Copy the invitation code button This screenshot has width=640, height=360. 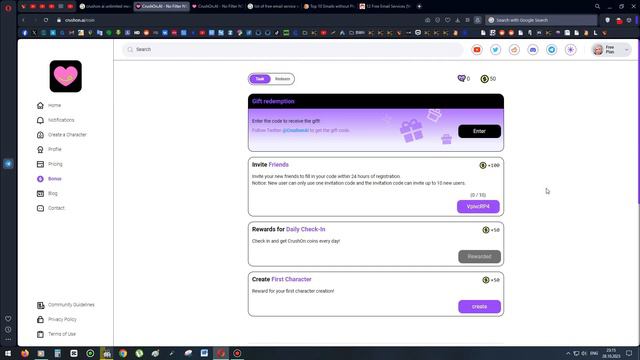[478, 207]
